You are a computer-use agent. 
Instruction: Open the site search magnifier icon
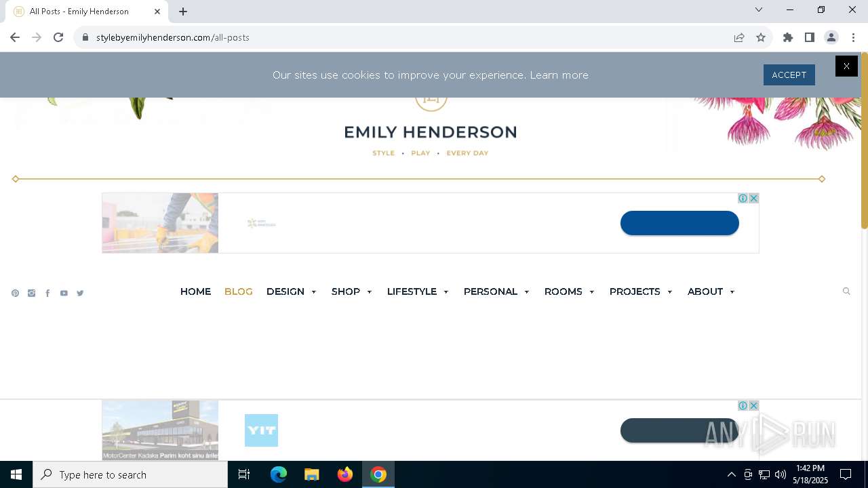846,291
